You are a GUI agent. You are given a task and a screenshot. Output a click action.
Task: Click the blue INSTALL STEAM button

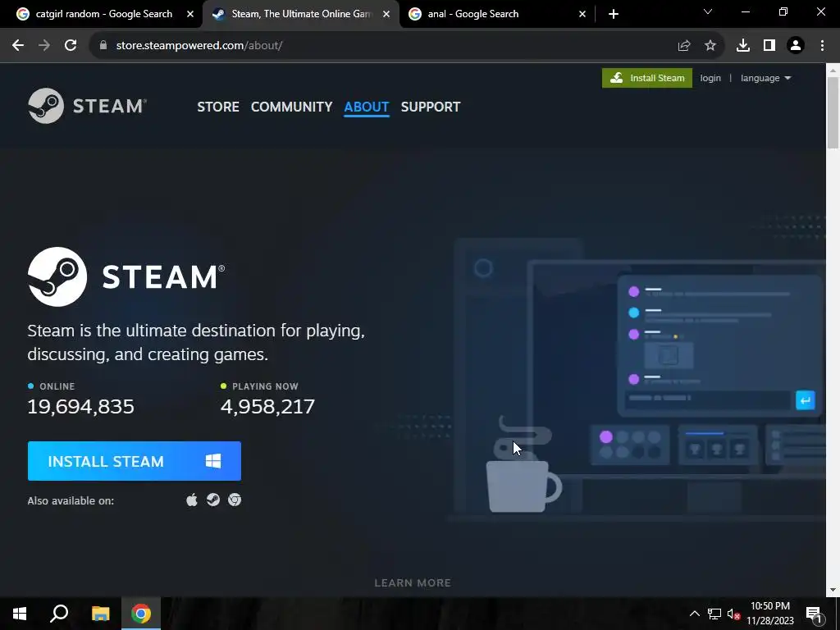[135, 461]
